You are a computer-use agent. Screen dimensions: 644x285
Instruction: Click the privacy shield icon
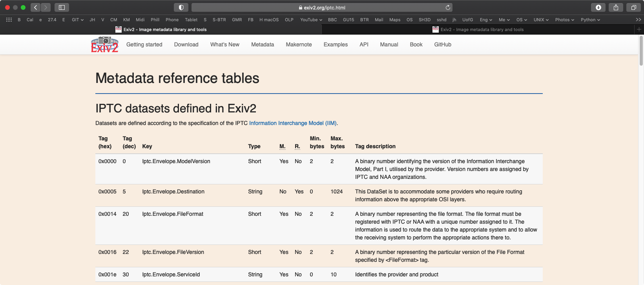[x=181, y=7]
